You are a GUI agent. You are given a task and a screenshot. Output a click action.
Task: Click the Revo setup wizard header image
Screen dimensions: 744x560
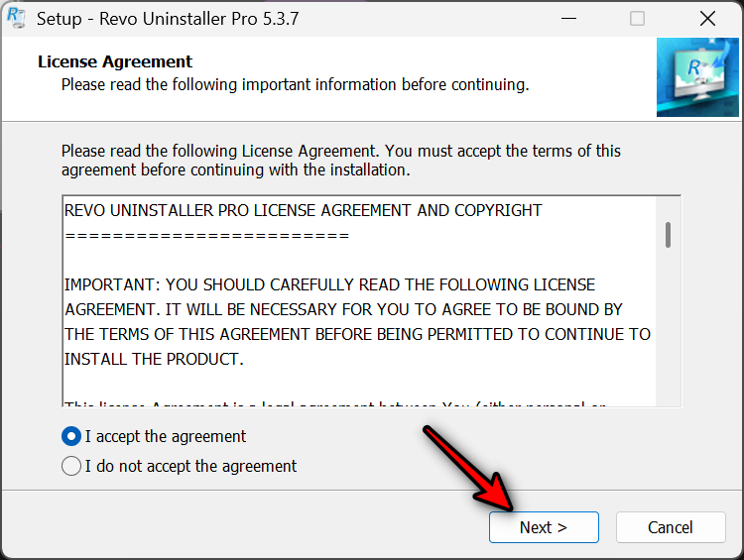pos(697,77)
